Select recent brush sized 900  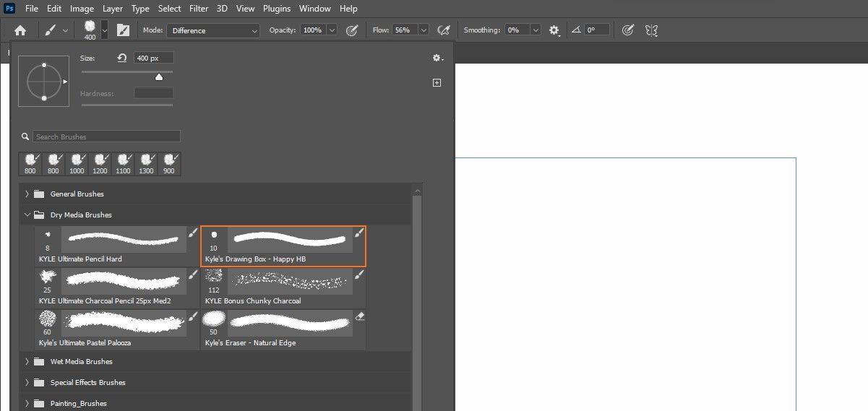pyautogui.click(x=169, y=164)
